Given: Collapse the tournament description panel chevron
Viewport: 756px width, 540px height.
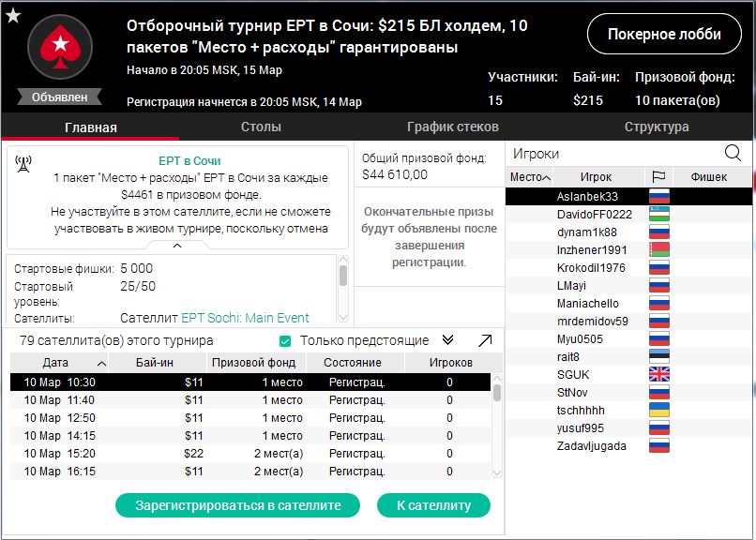Looking at the screenshot, I should [x=177, y=246].
